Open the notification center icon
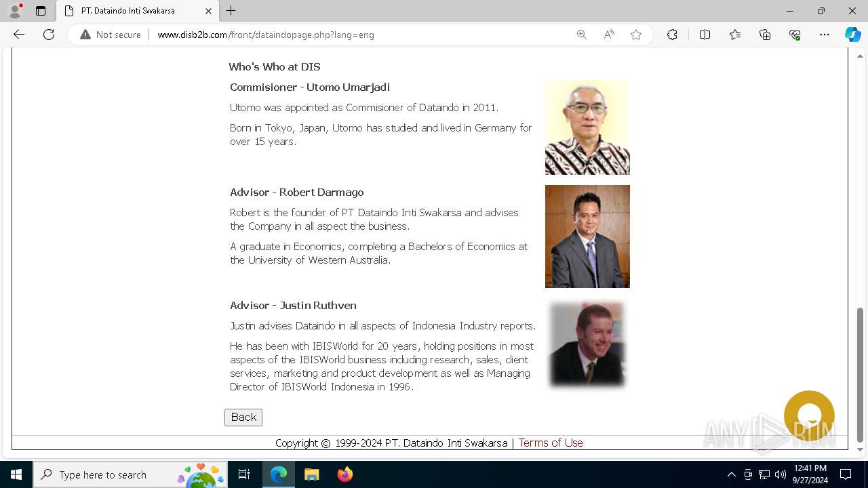 click(x=846, y=474)
